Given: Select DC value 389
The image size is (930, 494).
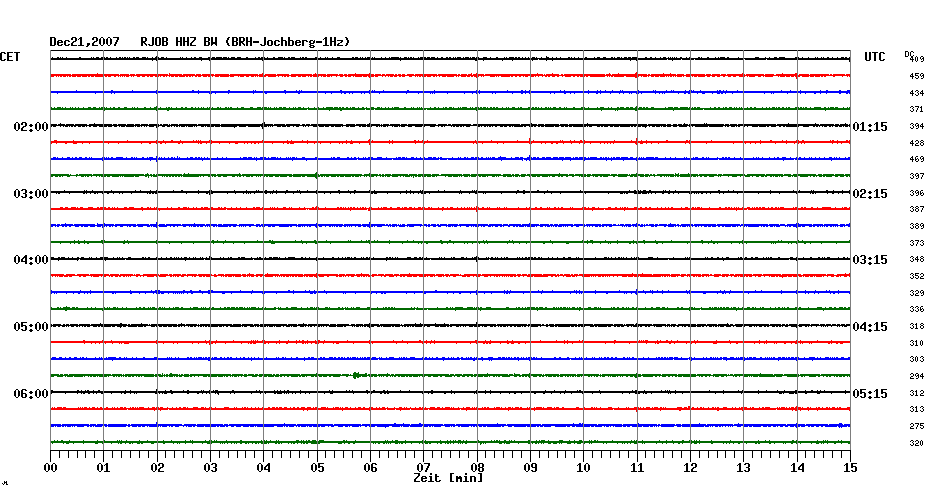Looking at the screenshot, I should click(x=916, y=227).
